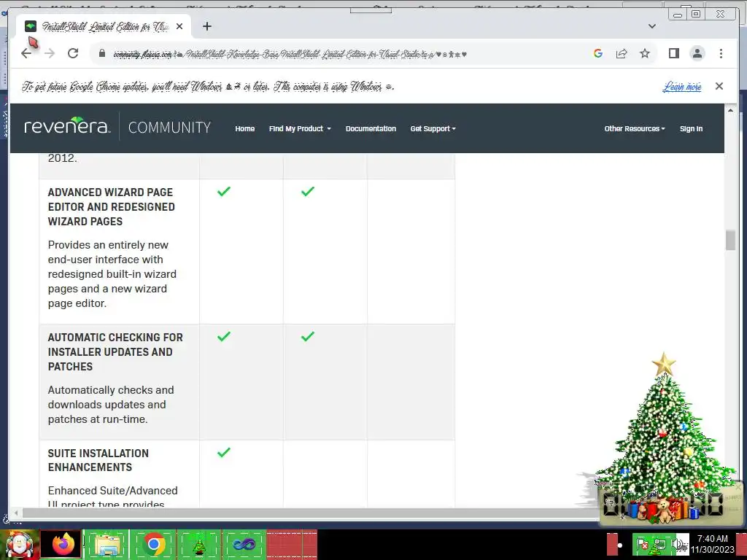Click second checkmark in Automatic Checking row

[x=308, y=337]
